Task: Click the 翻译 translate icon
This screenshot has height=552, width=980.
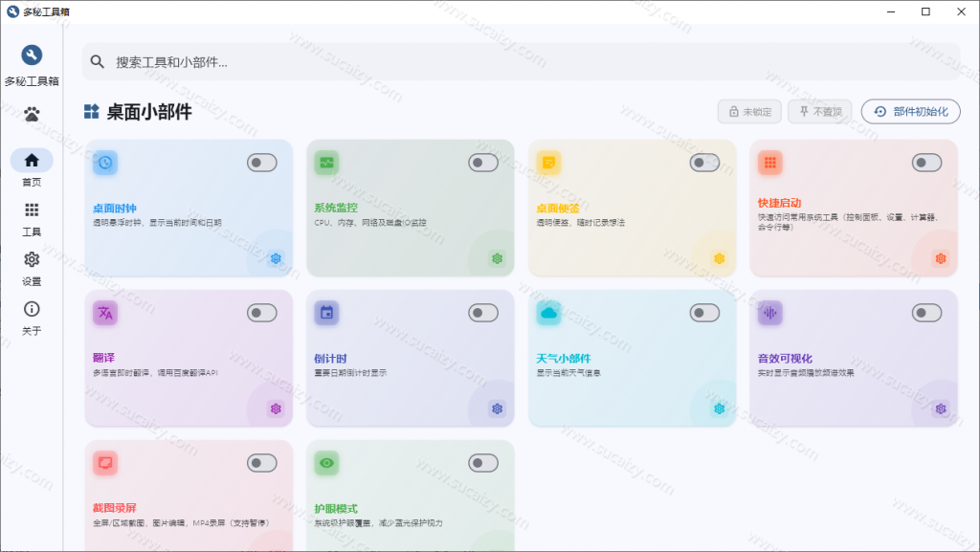Action: (105, 313)
